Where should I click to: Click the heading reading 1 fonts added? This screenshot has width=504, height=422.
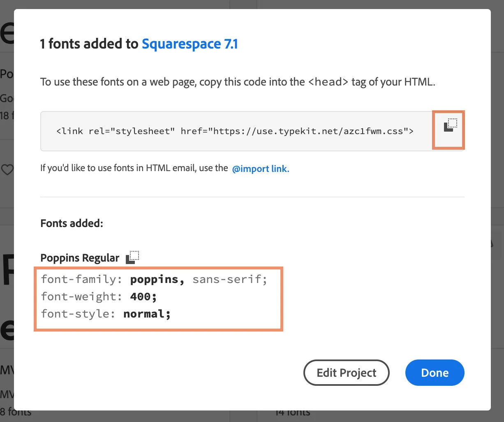[89, 44]
